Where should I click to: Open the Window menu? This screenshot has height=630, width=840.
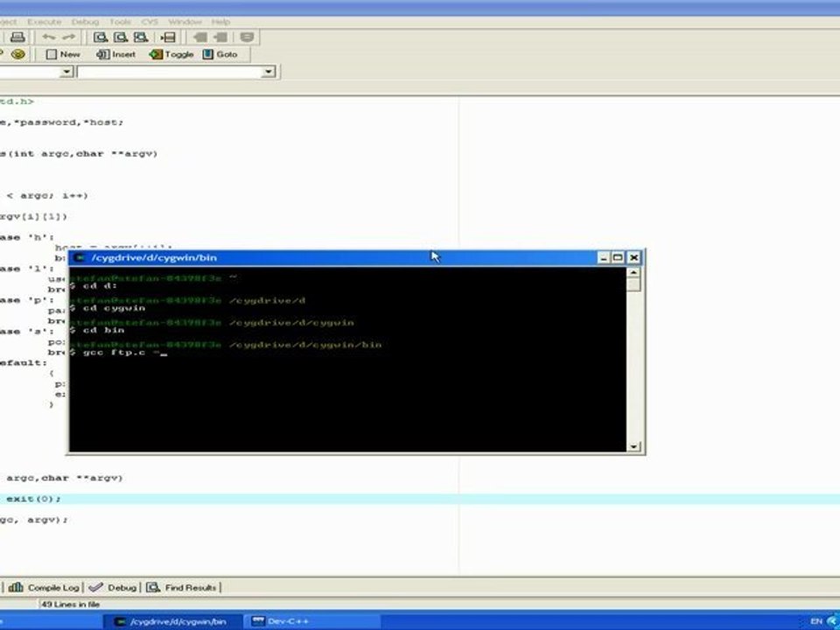pyautogui.click(x=185, y=22)
